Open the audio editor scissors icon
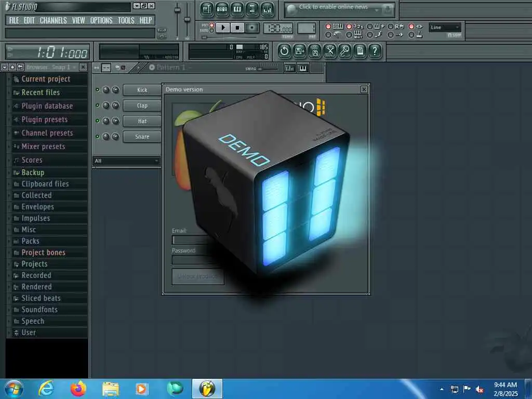Screen dimensions: 532x399 click(330, 51)
